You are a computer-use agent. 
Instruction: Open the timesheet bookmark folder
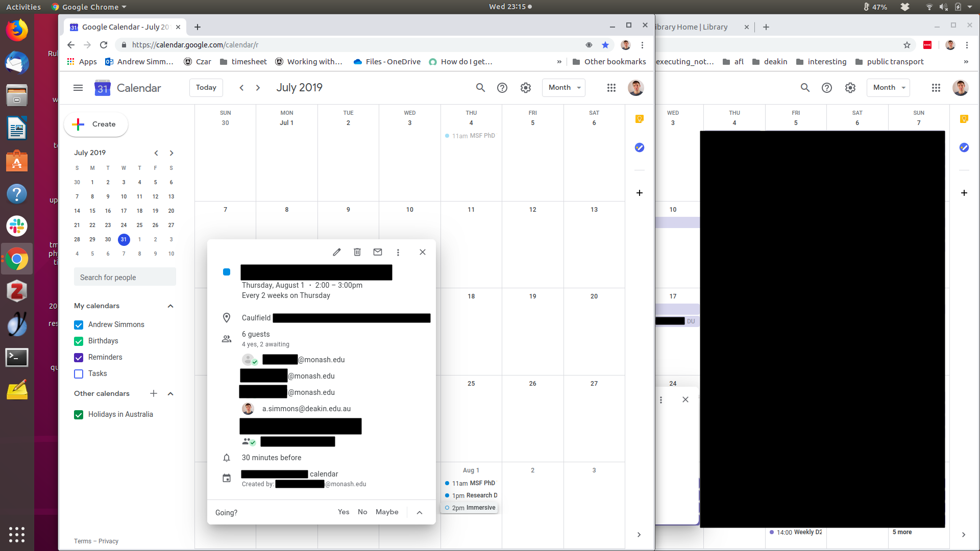click(243, 62)
